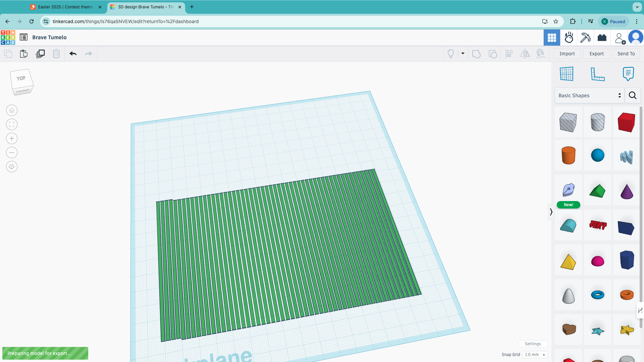Click the Ungroup shapes icon
The height and width of the screenshot is (362, 644).
click(x=493, y=54)
